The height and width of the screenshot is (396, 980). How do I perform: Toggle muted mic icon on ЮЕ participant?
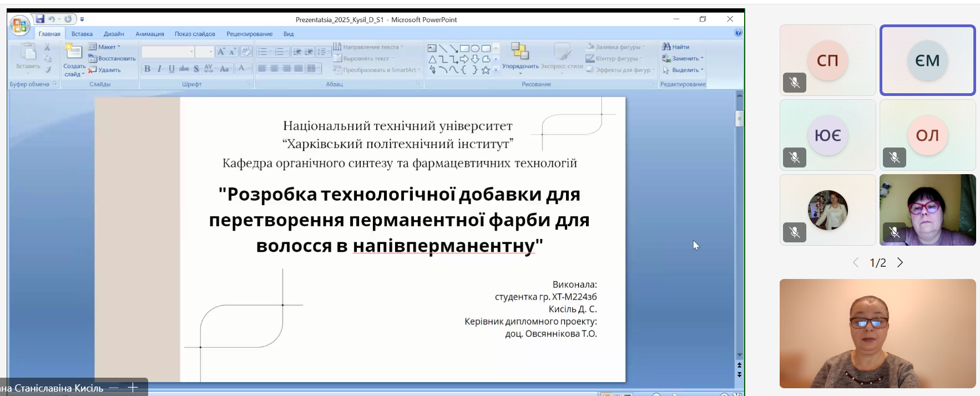pos(795,158)
